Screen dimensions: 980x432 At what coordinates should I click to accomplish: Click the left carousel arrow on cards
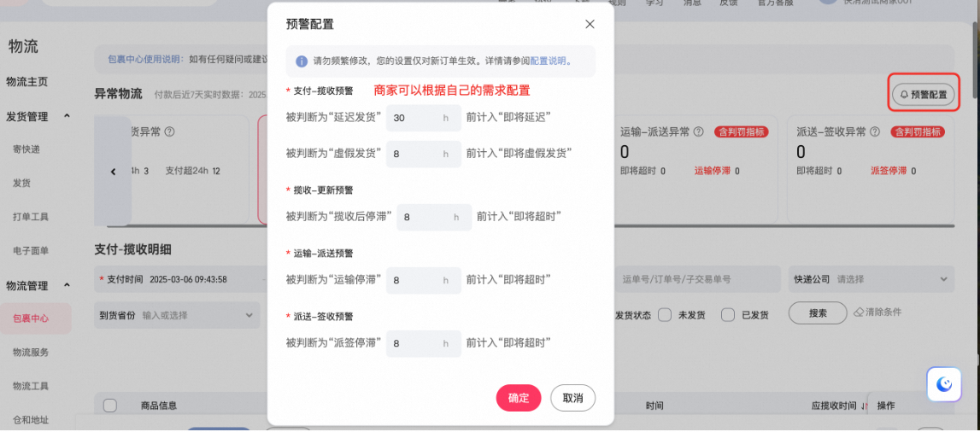113,171
